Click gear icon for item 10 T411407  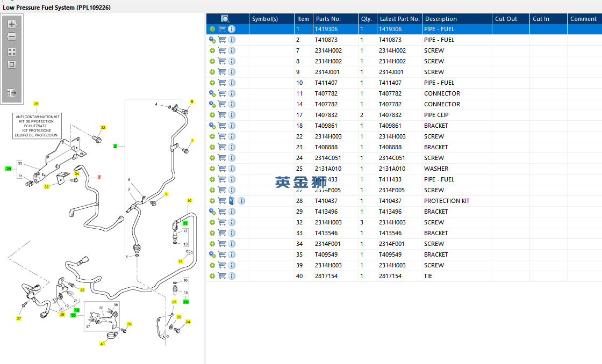pos(212,83)
